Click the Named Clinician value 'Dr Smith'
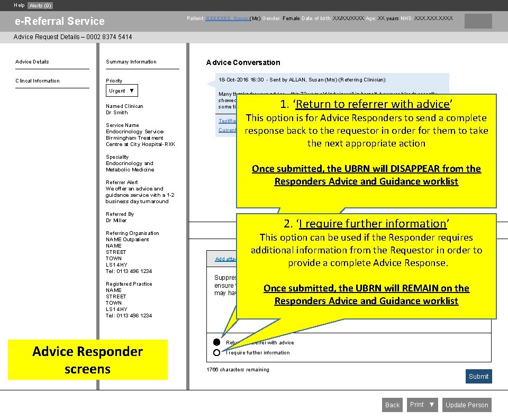 [x=116, y=112]
